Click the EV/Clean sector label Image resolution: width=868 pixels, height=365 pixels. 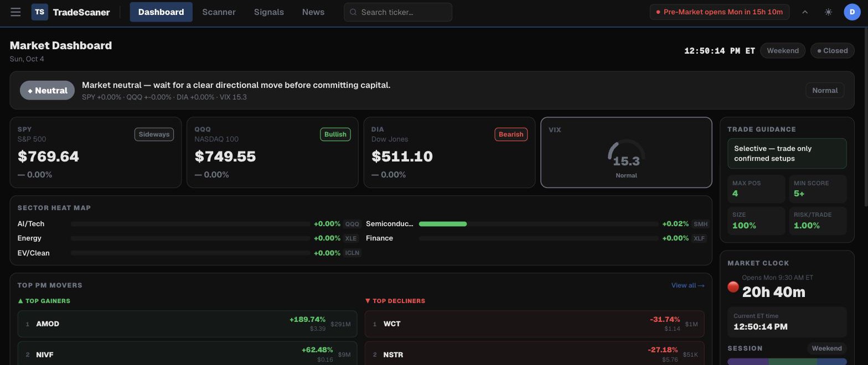click(x=34, y=253)
